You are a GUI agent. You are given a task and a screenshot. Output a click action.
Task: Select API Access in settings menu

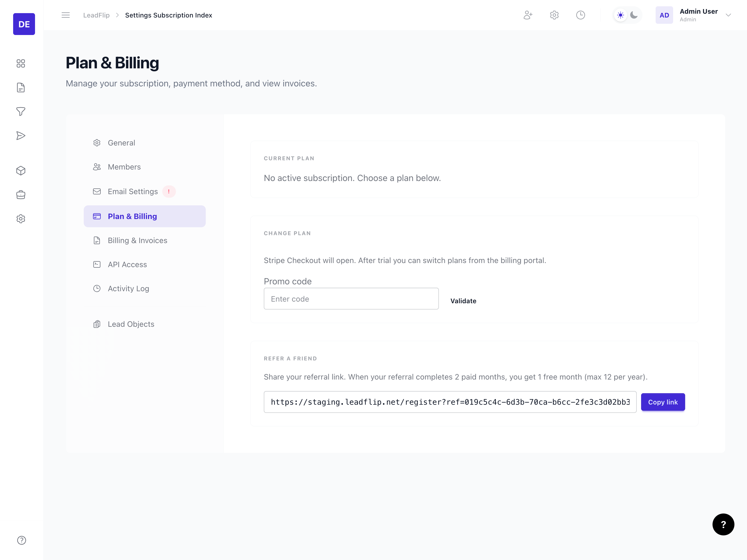(127, 264)
